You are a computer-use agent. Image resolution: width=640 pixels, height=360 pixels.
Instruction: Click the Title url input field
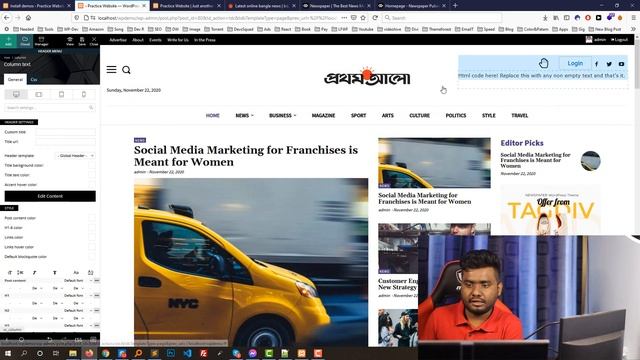click(66, 142)
